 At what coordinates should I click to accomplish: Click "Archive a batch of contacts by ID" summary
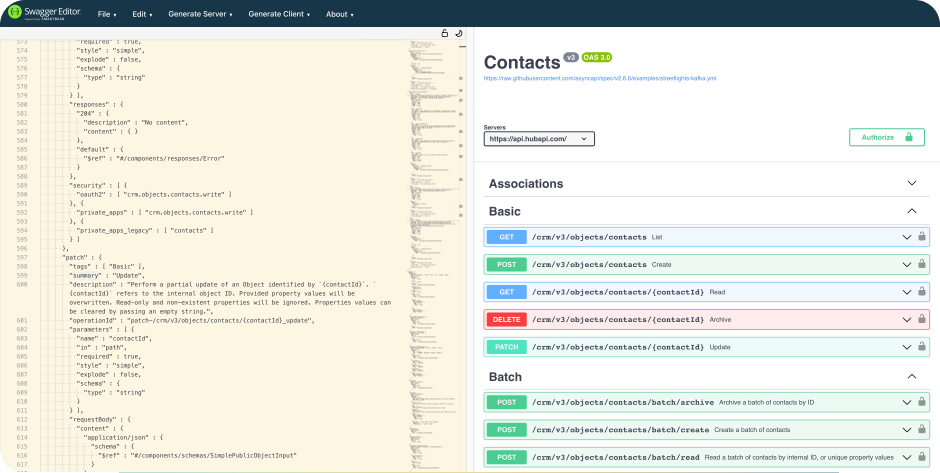(766, 402)
